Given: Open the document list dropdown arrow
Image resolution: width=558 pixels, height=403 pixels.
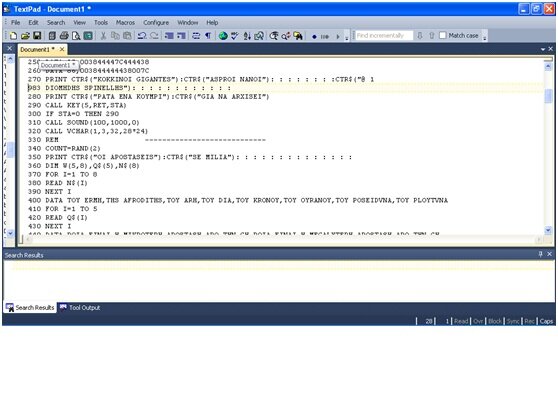Looking at the screenshot, I should point(543,49).
